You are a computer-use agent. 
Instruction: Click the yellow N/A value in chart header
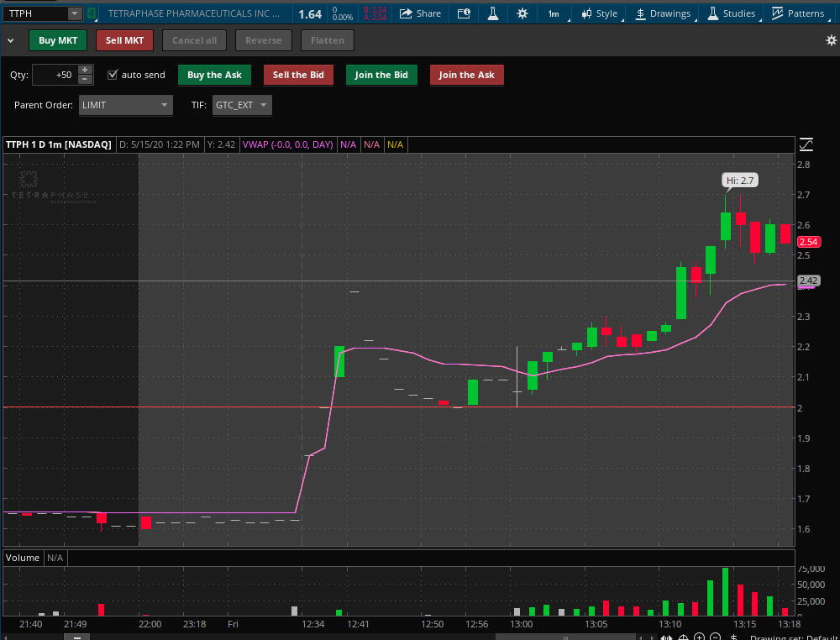(395, 144)
